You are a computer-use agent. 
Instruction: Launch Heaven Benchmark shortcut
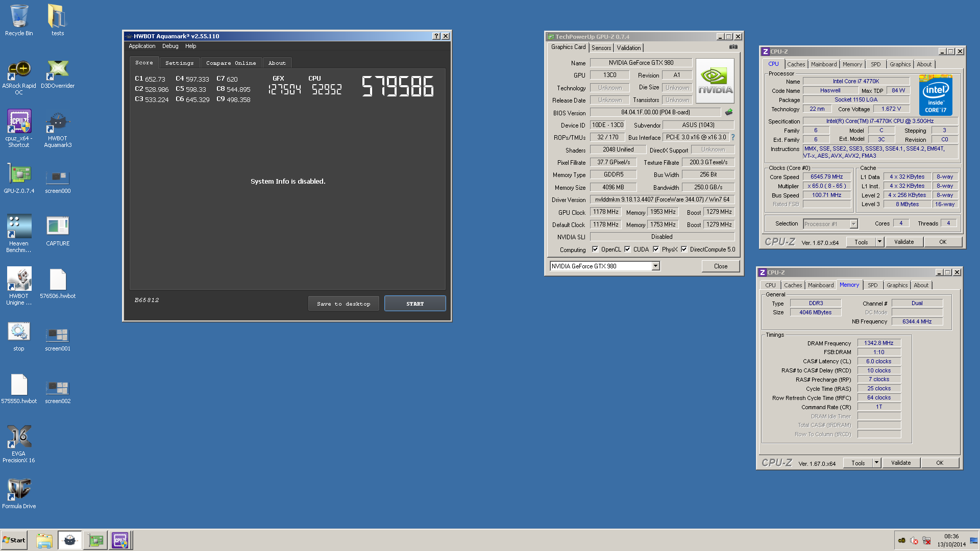(x=19, y=233)
